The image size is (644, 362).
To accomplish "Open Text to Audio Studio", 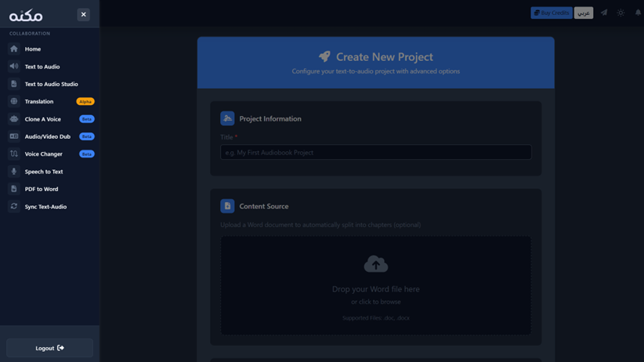I will click(x=51, y=84).
